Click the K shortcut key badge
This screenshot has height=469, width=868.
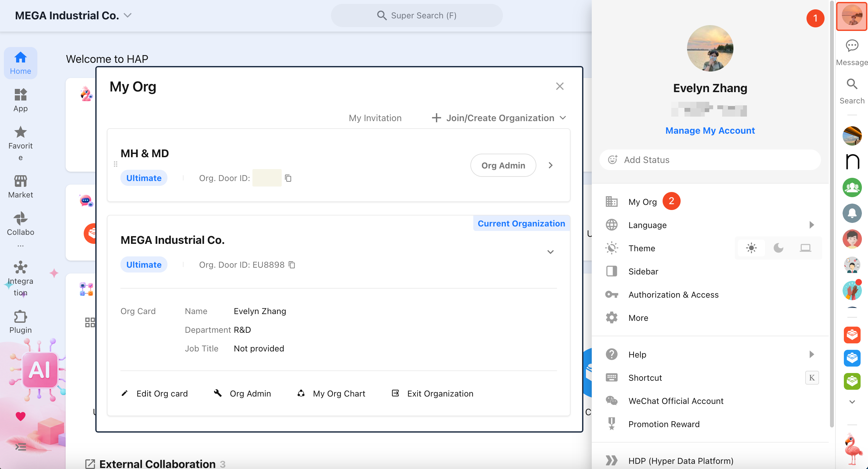pos(812,378)
